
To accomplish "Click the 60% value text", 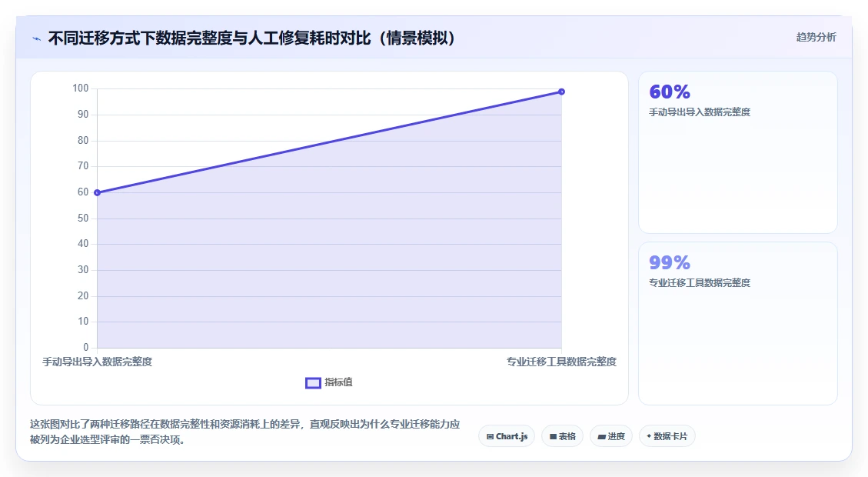I will click(670, 92).
